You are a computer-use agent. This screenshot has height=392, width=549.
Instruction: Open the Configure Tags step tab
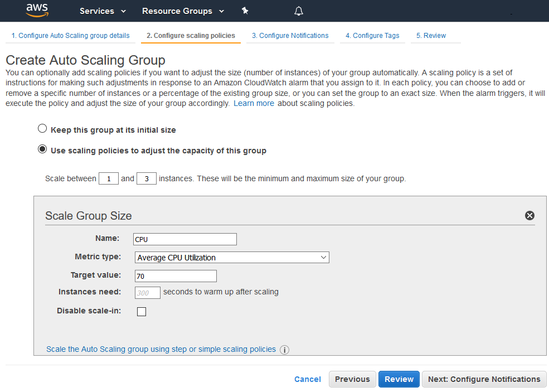pyautogui.click(x=372, y=36)
